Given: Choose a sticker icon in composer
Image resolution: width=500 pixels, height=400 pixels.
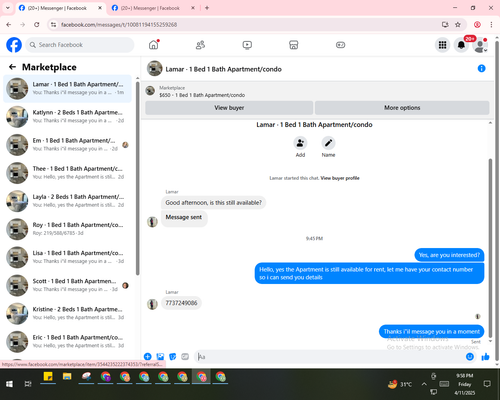Looking at the screenshot, I should pos(173,357).
